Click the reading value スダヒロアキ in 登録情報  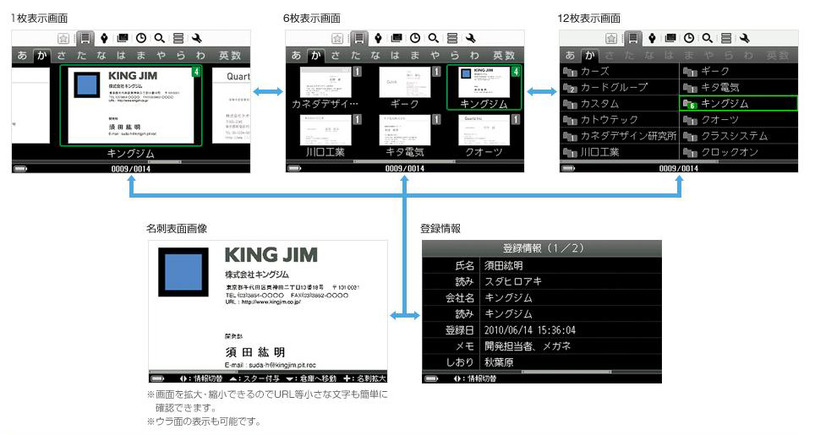pyautogui.click(x=513, y=282)
